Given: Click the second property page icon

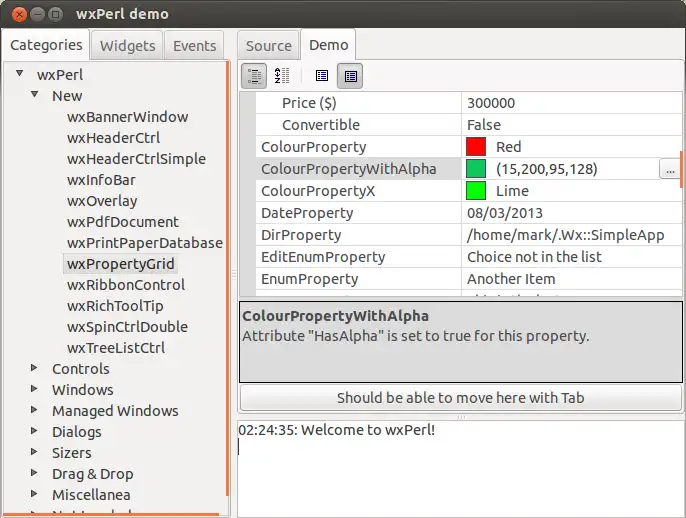Looking at the screenshot, I should pyautogui.click(x=350, y=75).
